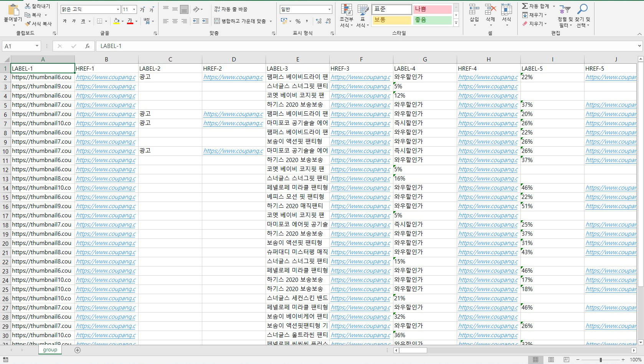The height and width of the screenshot is (364, 644).
Task: Toggle bold (가) formatting
Action: point(64,21)
